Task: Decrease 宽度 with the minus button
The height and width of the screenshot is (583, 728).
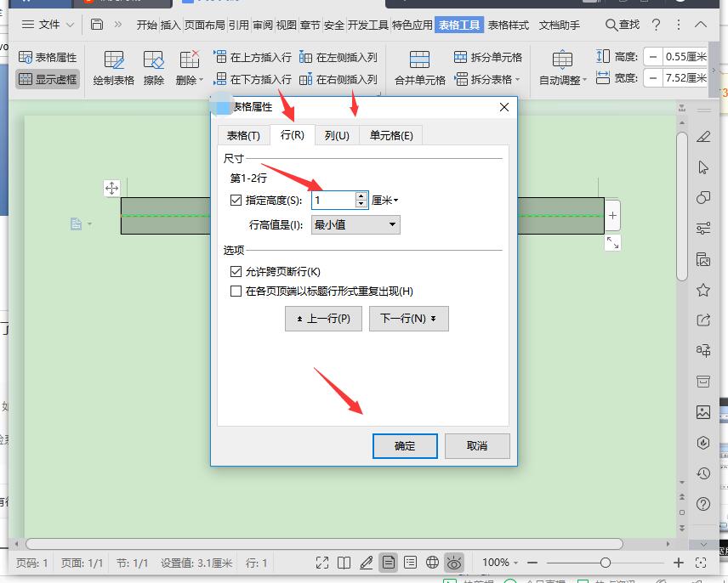Action: point(653,78)
